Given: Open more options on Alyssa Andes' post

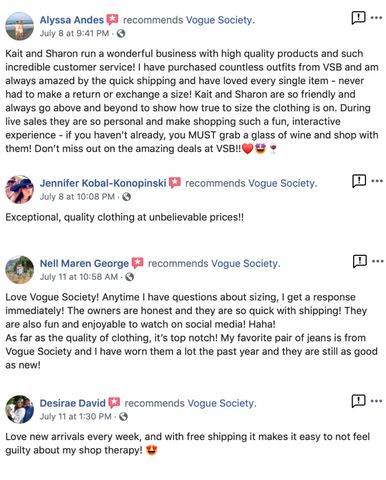Looking at the screenshot, I should pyautogui.click(x=376, y=18).
